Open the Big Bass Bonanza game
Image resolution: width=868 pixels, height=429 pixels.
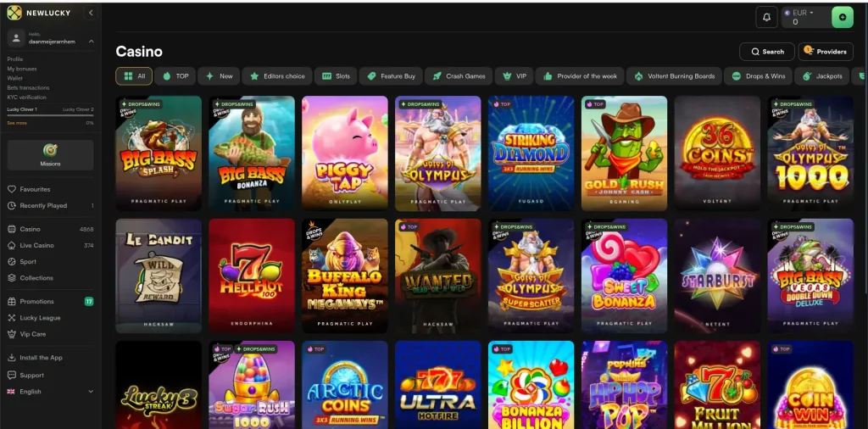tap(251, 153)
